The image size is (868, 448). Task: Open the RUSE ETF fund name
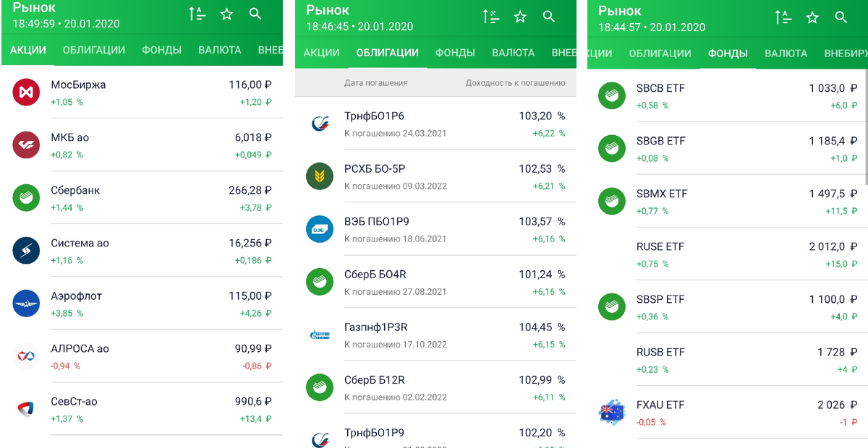click(660, 246)
